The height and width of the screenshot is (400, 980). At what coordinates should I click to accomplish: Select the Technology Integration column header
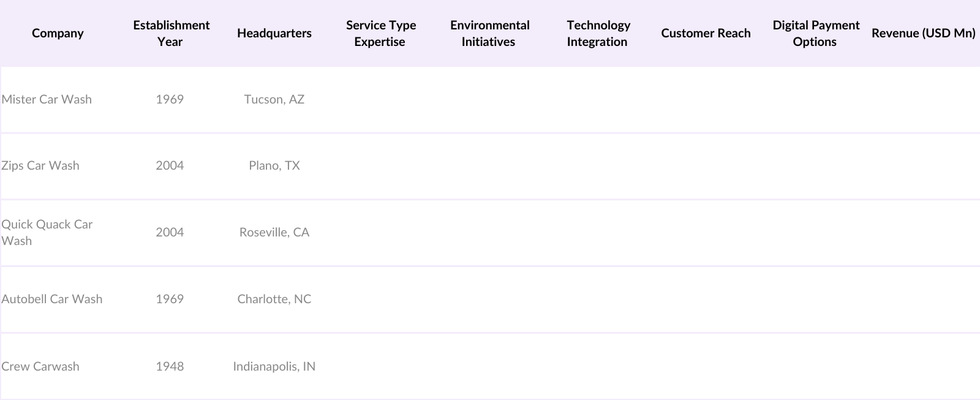coord(598,33)
